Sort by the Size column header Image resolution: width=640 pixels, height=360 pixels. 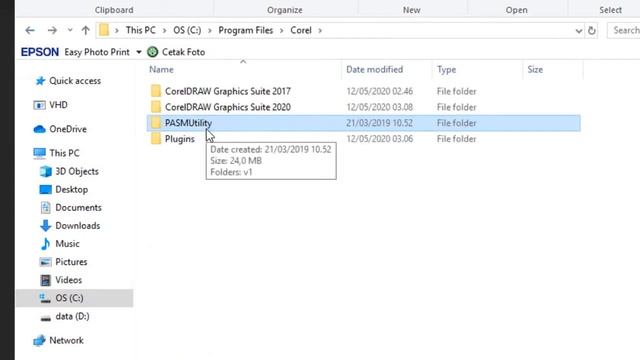(x=535, y=69)
